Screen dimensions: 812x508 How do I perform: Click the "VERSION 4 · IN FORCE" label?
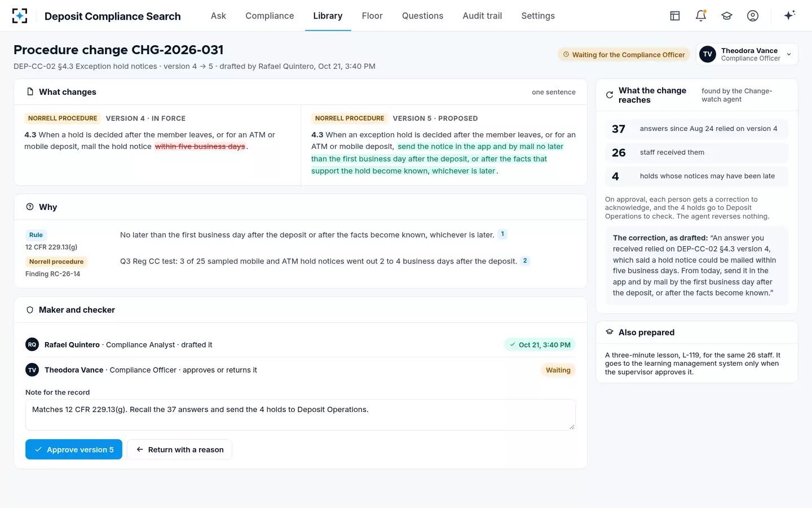[x=145, y=119]
